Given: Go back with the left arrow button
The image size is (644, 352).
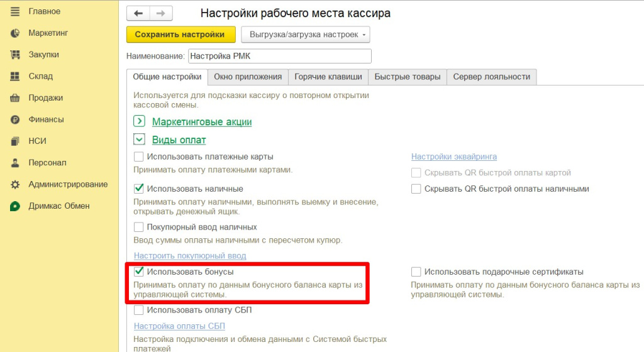Looking at the screenshot, I should coord(138,14).
